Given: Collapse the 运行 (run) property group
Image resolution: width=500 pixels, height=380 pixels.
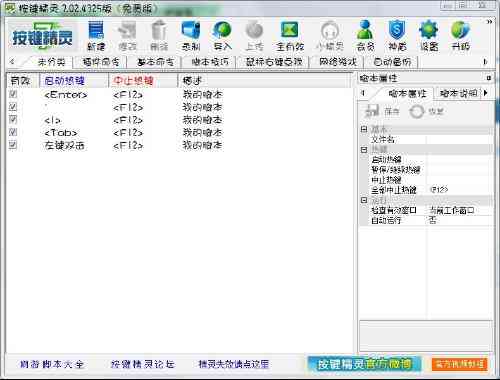Looking at the screenshot, I should [364, 200].
